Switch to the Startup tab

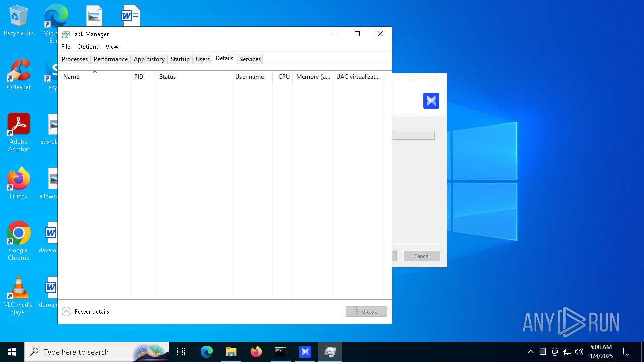tap(180, 59)
